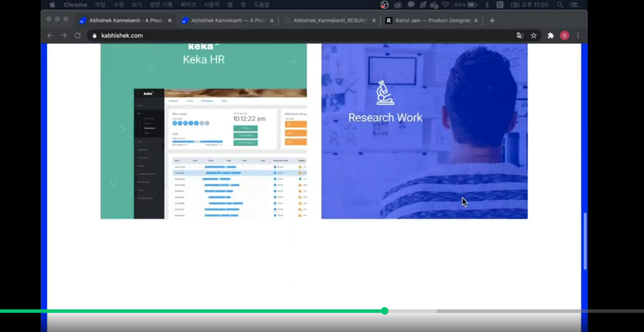Image resolution: width=644 pixels, height=332 pixels.
Task: Open the 탭 menu
Action: 230,5
